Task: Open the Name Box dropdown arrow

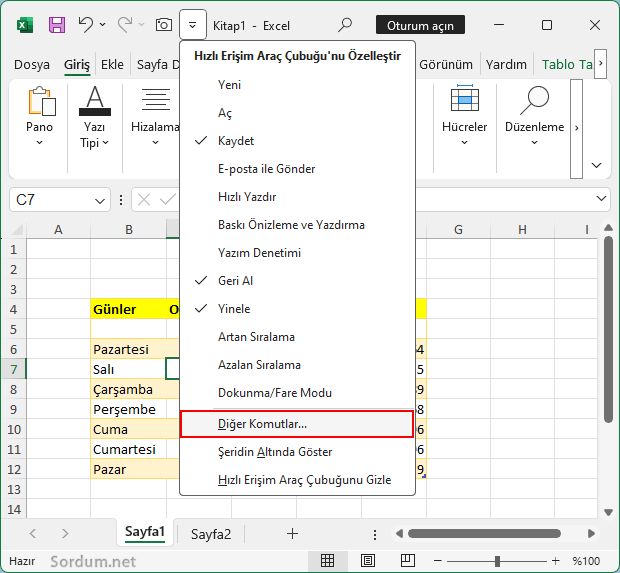Action: point(100,201)
